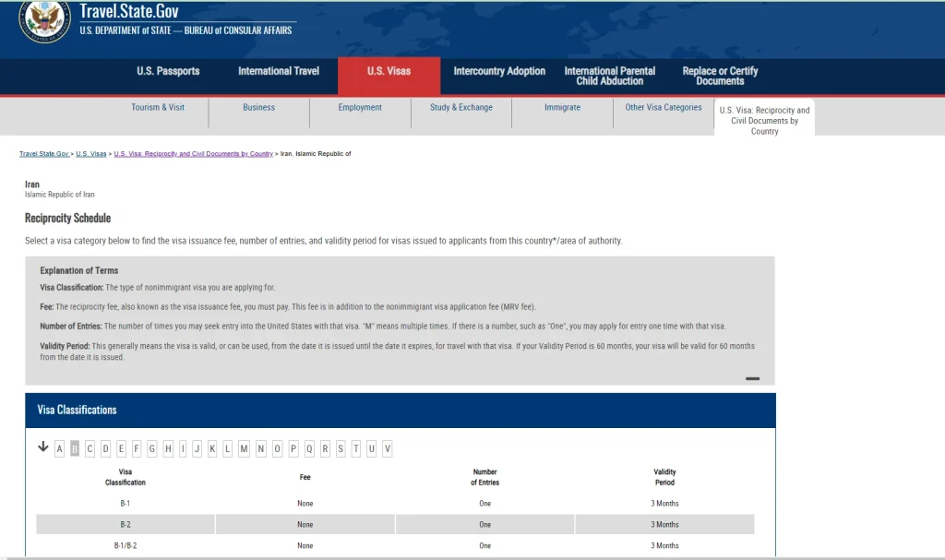Click the Travel.State.Gov site title
945x560 pixels.
point(129,11)
